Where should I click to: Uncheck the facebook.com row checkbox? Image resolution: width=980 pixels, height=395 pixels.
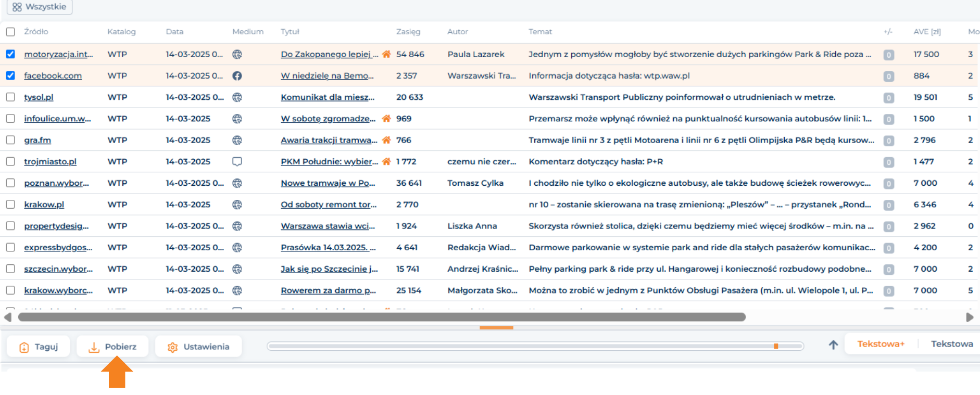click(x=10, y=75)
